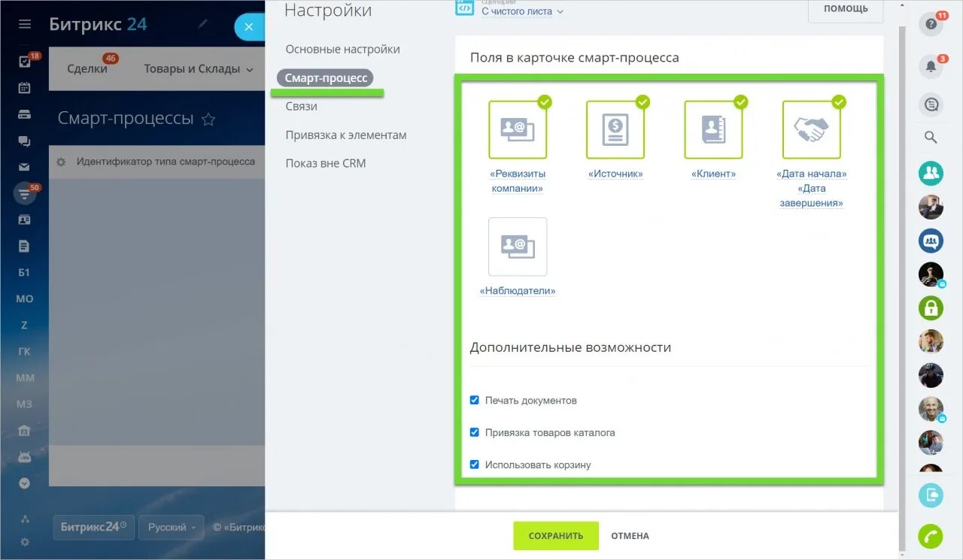963x560 pixels.
Task: Open help icon with 11 badge
Action: [931, 24]
